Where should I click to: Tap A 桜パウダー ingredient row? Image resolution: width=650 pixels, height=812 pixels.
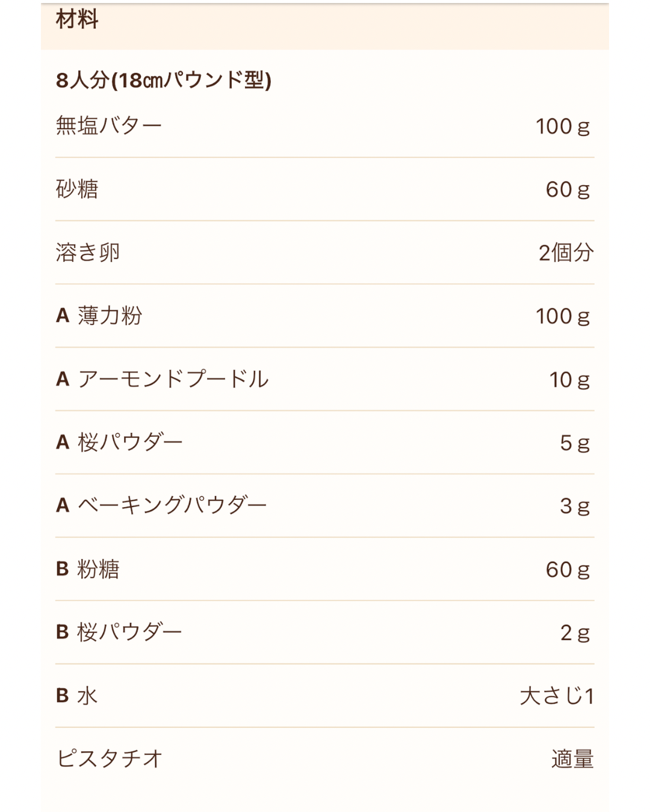[x=325, y=443]
